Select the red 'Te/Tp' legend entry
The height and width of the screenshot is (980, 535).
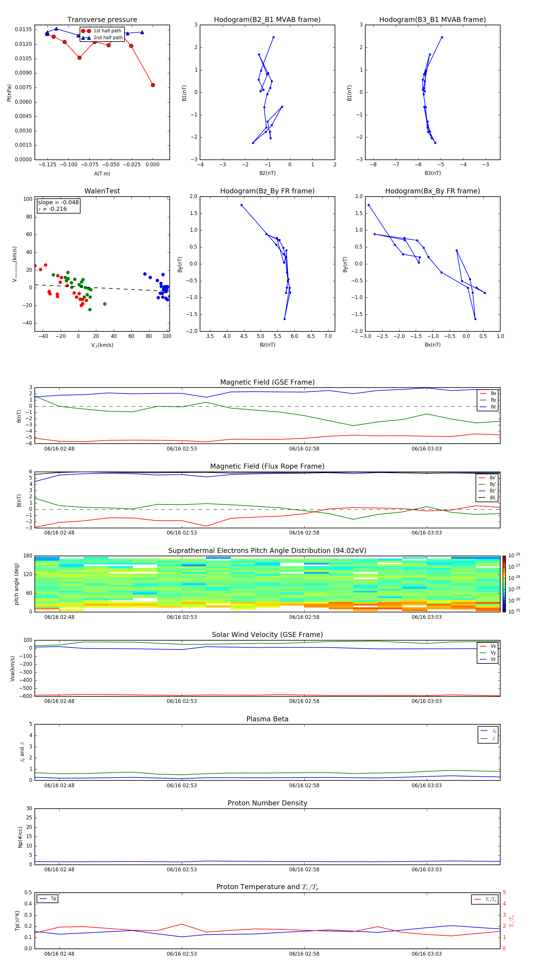pos(485,899)
